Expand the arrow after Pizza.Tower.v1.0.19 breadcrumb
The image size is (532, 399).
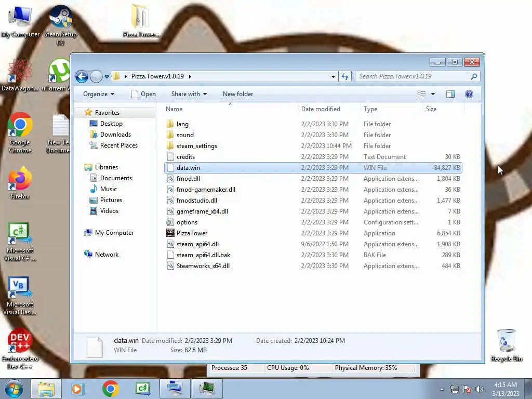190,77
